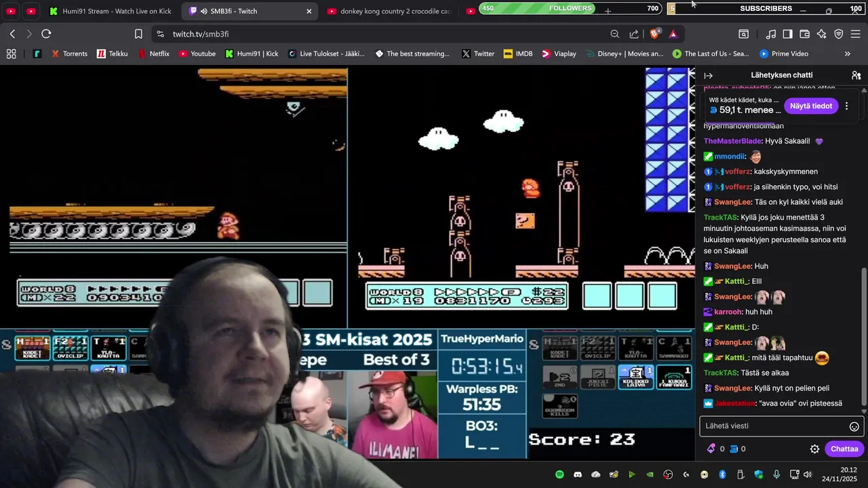Reload the Twitch page
Viewport: 868px width, 488px height.
point(46,34)
